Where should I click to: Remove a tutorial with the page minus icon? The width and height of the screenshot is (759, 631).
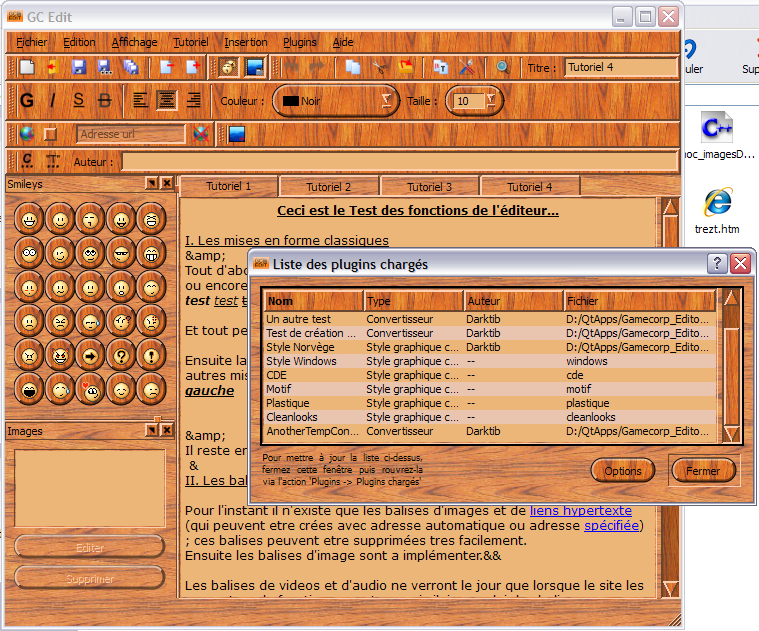point(167,67)
